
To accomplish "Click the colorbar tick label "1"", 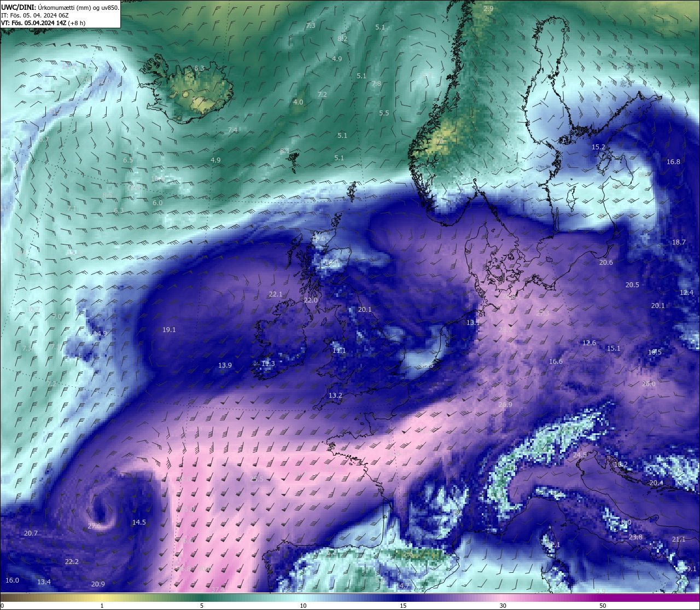I will point(102,606).
